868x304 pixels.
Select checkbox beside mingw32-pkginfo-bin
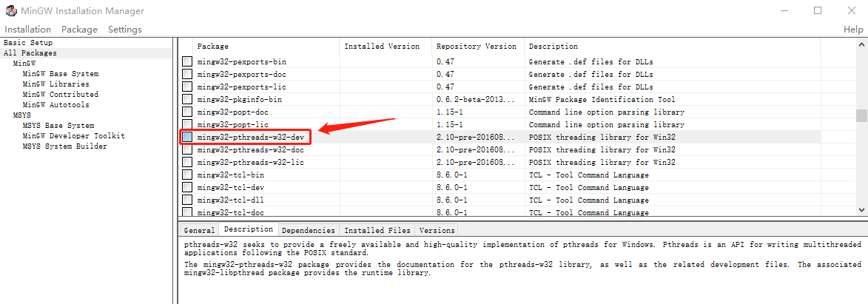pos(188,99)
